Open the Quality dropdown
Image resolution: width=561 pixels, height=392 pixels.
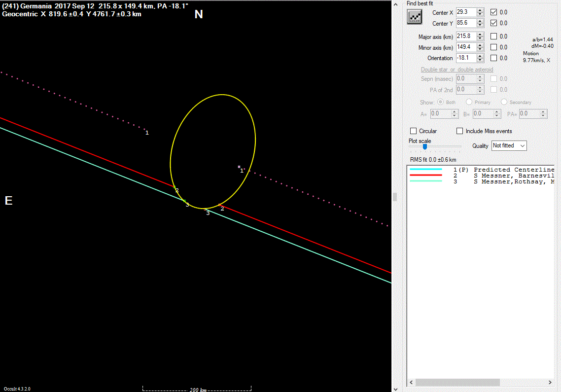point(509,145)
